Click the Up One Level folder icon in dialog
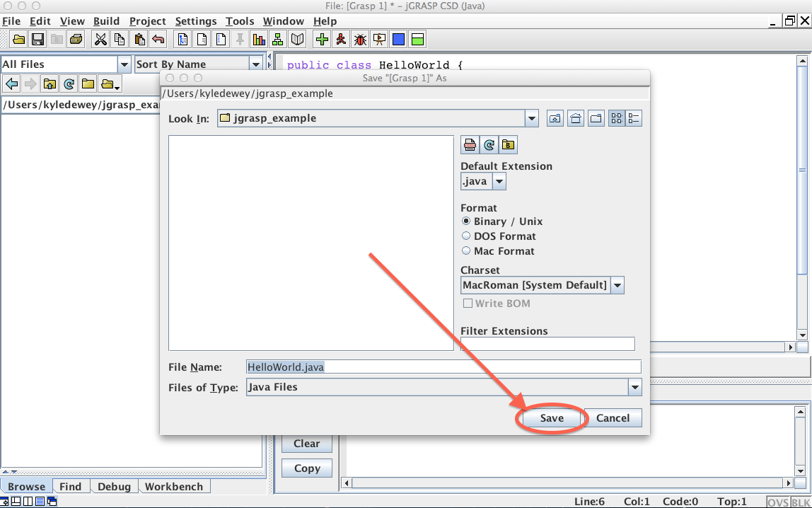812x508 pixels. 555,118
